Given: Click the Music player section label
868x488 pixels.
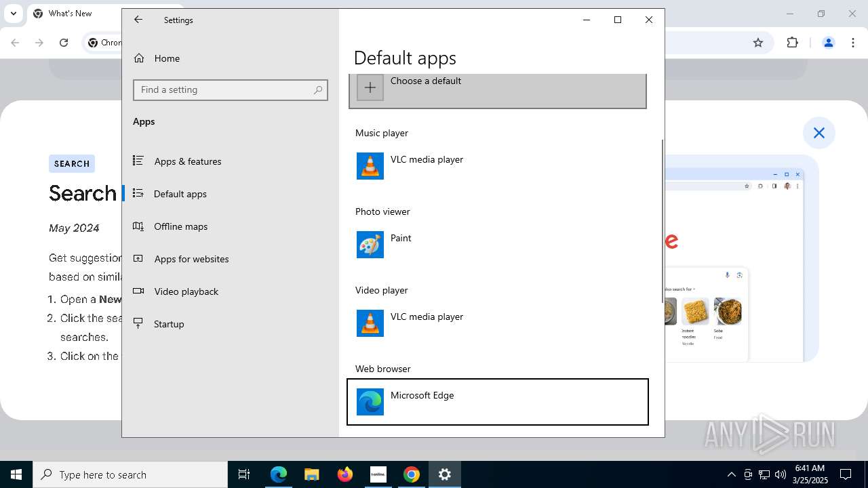Looking at the screenshot, I should 382,133.
